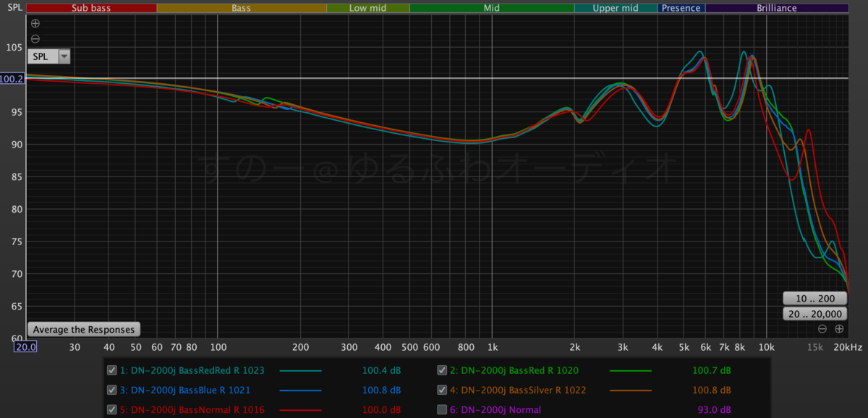Viewport: 868px width, 418px height.
Task: Enable the DN-2000j Normal trace checkbox
Action: tap(442, 410)
